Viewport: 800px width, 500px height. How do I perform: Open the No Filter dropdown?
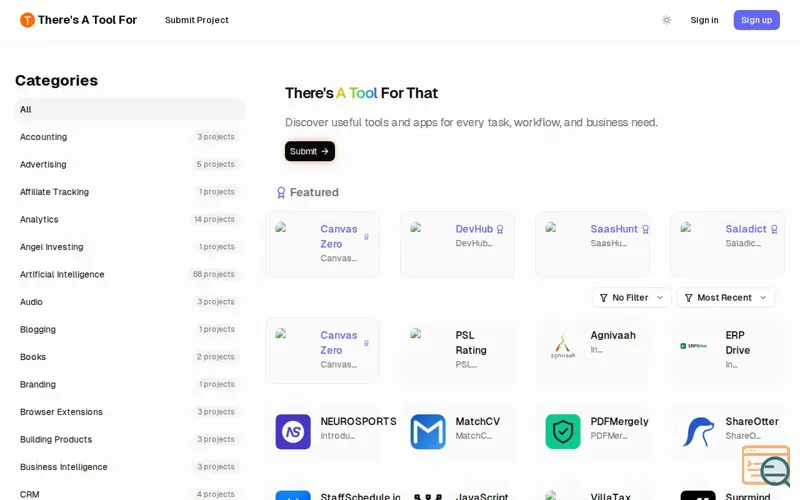coord(632,298)
